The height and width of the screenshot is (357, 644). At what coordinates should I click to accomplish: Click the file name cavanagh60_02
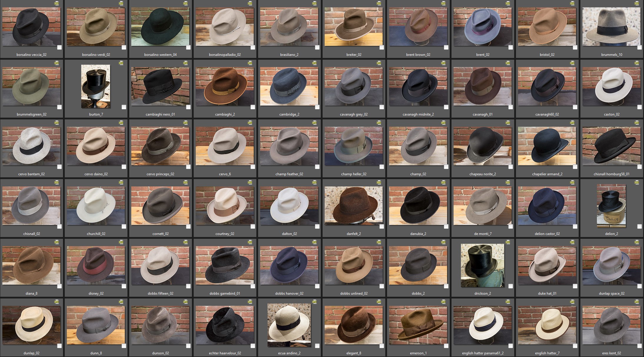[547, 114]
